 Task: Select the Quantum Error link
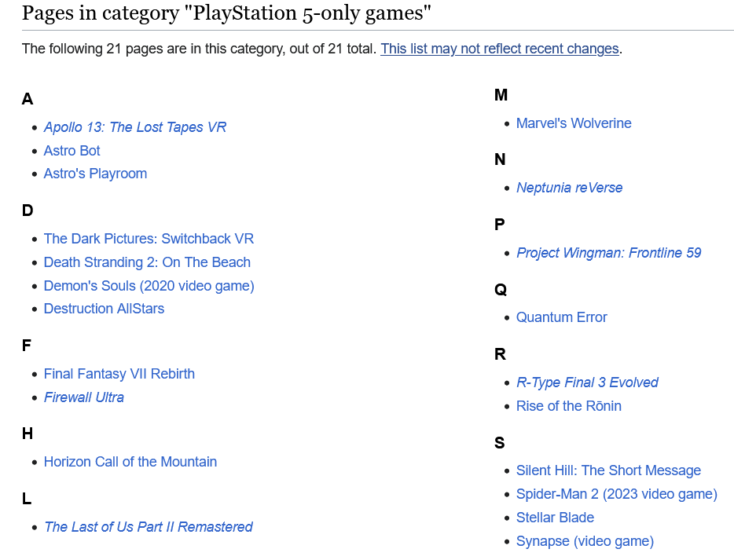click(x=561, y=317)
